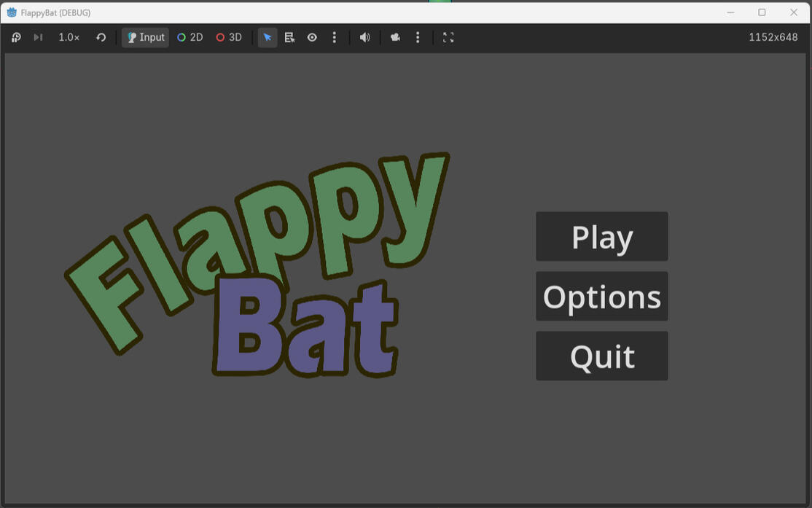
Task: Click the camera override icon
Action: pyautogui.click(x=395, y=37)
